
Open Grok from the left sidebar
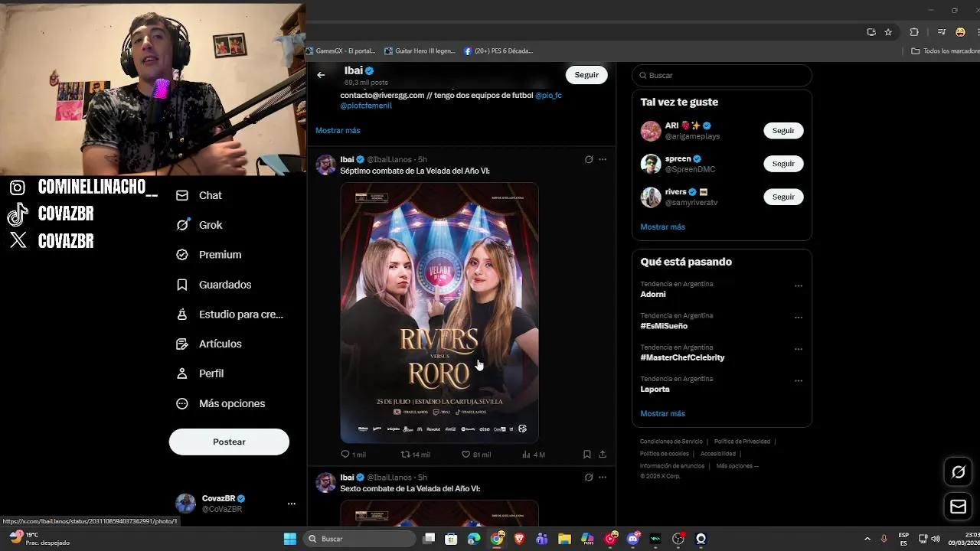pyautogui.click(x=199, y=225)
